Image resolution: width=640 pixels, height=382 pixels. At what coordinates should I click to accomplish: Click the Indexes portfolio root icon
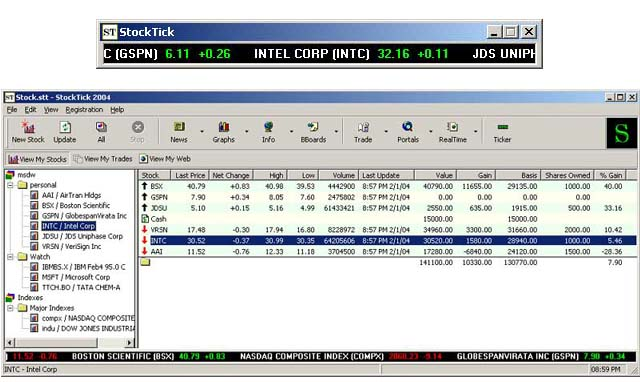pos(10,298)
